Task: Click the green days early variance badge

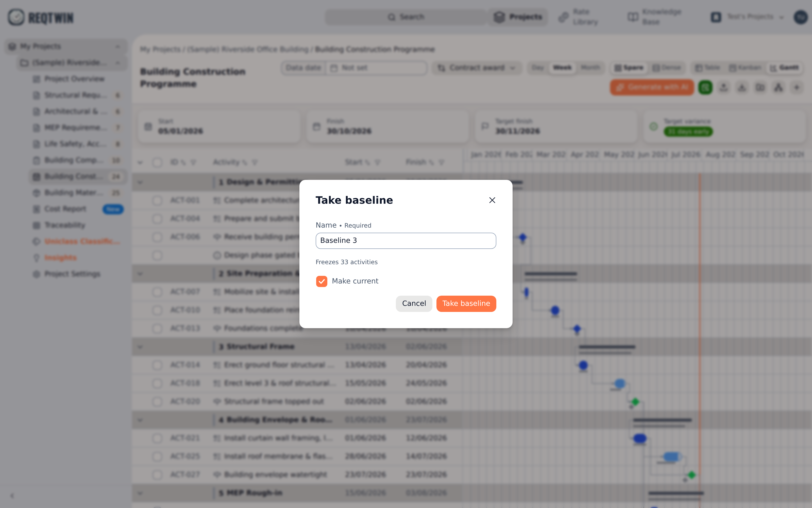Action: tap(688, 132)
